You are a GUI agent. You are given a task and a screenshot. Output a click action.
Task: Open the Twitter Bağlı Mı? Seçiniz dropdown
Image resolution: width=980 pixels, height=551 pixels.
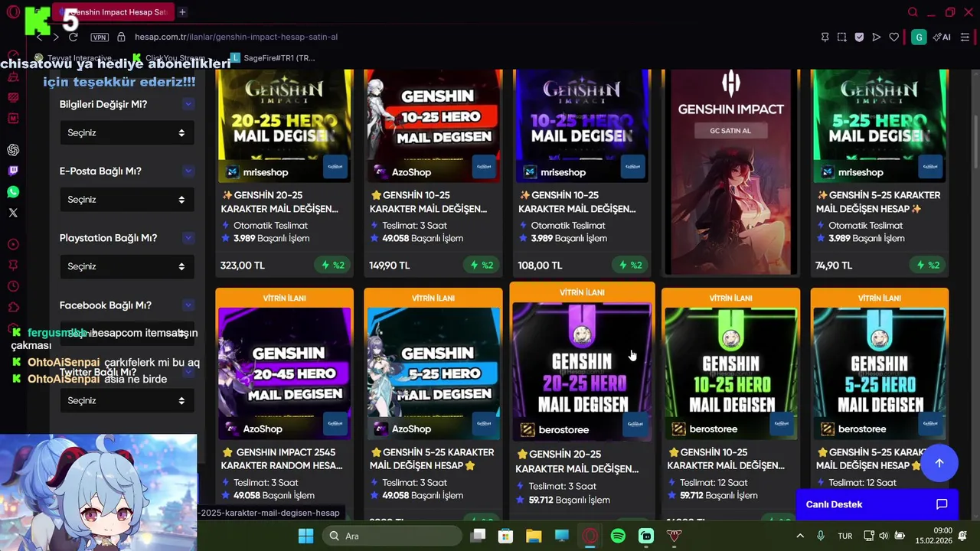tap(127, 400)
